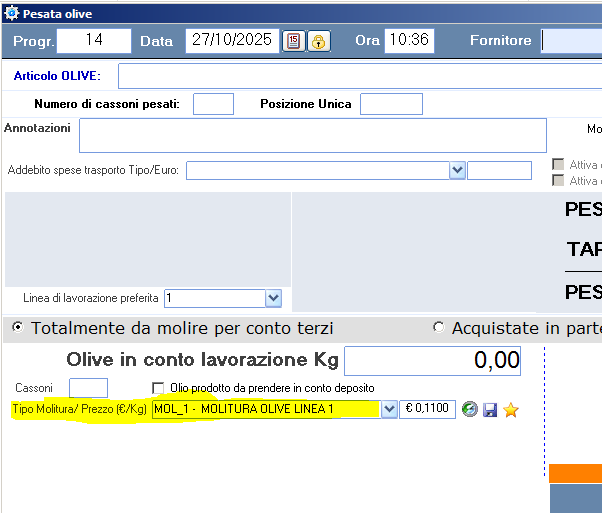602x513 pixels.
Task: Open the calendar date picker icon
Action: coord(294,41)
